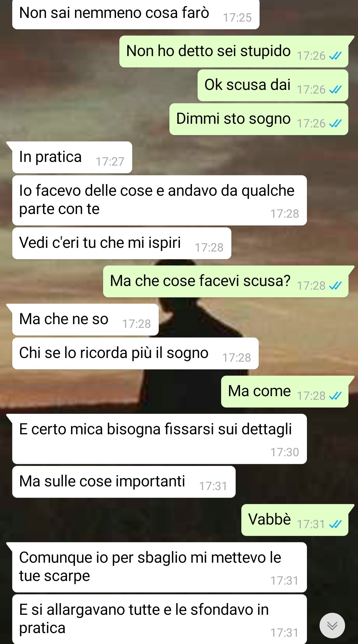Viewport: 358px width, 644px height.
Task: Tap the scroll-to-bottom chevron button
Action: (332, 625)
